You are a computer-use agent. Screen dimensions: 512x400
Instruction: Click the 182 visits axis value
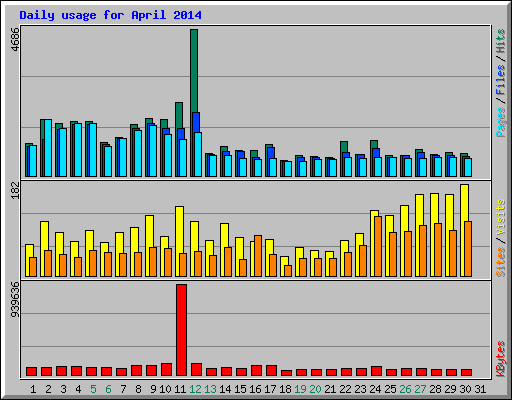pyautogui.click(x=15, y=190)
